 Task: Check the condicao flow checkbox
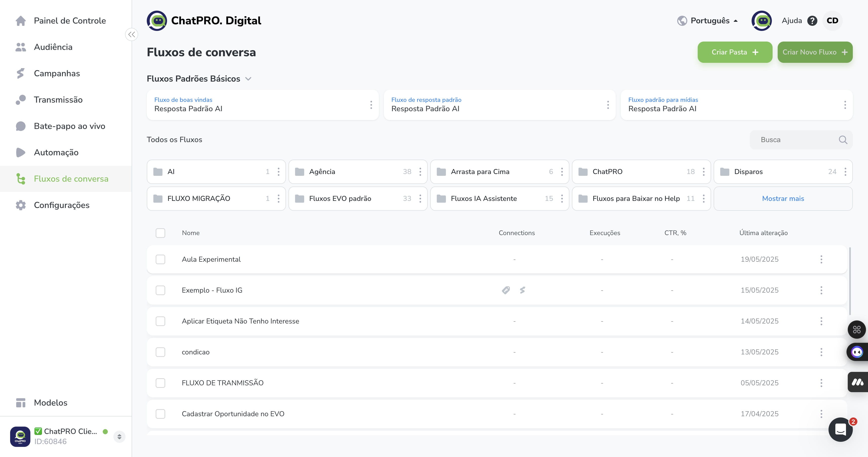(160, 352)
